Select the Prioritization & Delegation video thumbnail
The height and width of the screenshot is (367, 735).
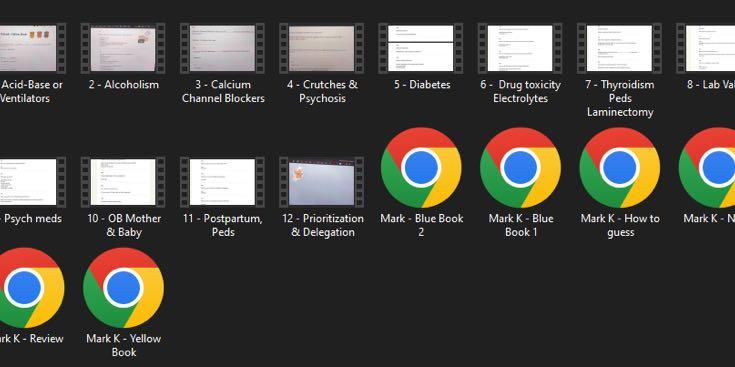click(322, 182)
